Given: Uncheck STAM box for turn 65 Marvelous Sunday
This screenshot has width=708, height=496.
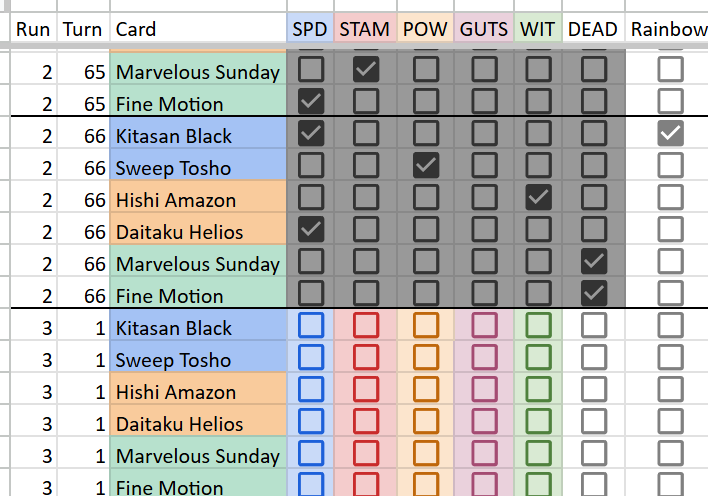Looking at the screenshot, I should (366, 69).
